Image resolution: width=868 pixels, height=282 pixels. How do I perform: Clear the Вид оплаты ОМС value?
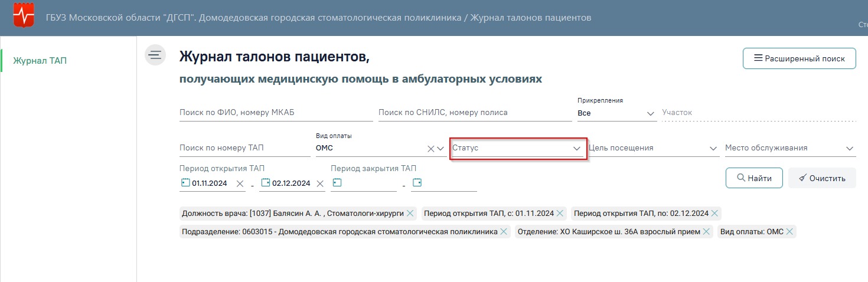click(430, 149)
